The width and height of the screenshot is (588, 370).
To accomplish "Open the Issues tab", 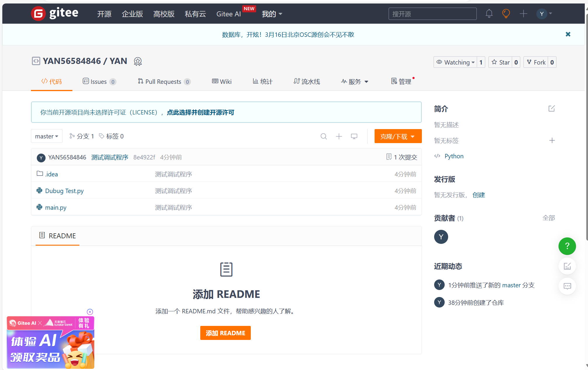I will [99, 81].
